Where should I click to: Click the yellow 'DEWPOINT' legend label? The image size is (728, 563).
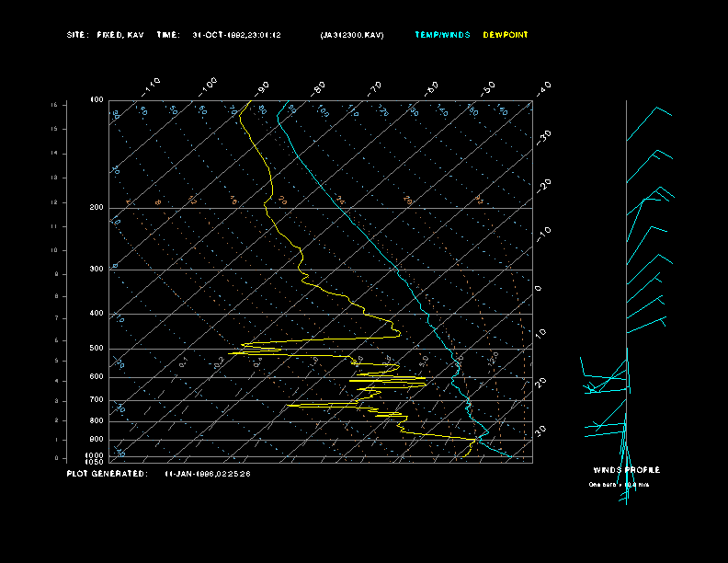(506, 35)
